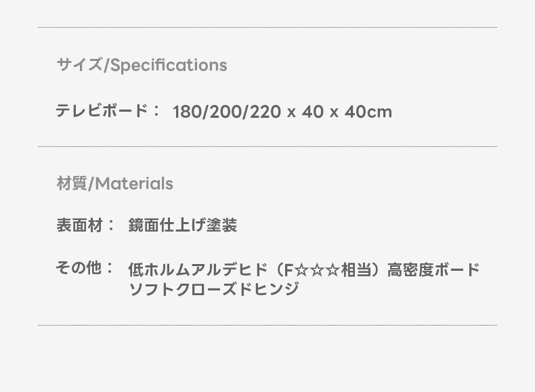This screenshot has height=392, width=535.
Task: Click the top dotted divider line
Action: point(267,28)
